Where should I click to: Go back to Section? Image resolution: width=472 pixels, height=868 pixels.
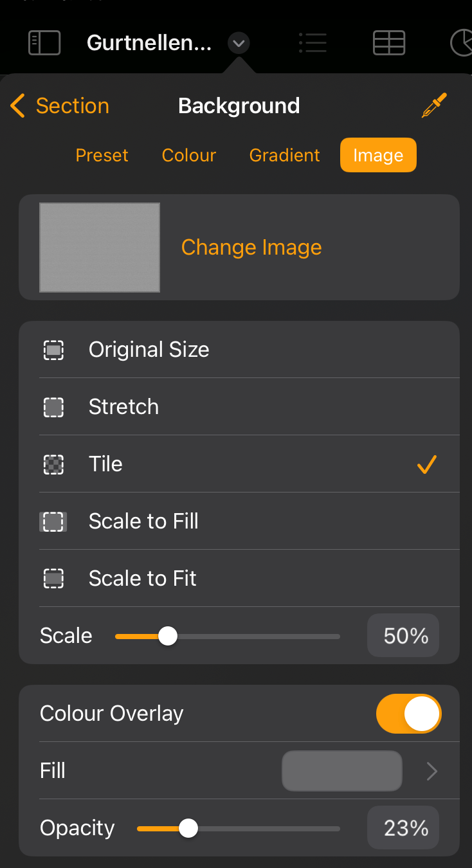click(60, 105)
